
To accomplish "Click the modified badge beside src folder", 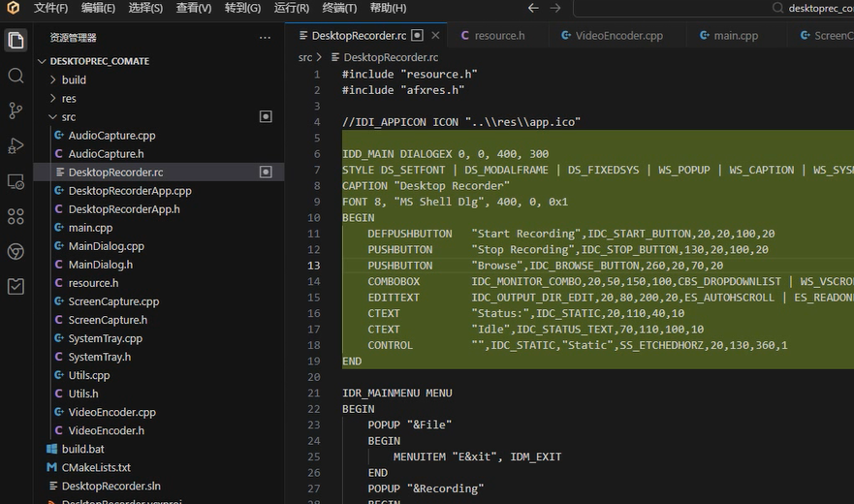I will 266,116.
